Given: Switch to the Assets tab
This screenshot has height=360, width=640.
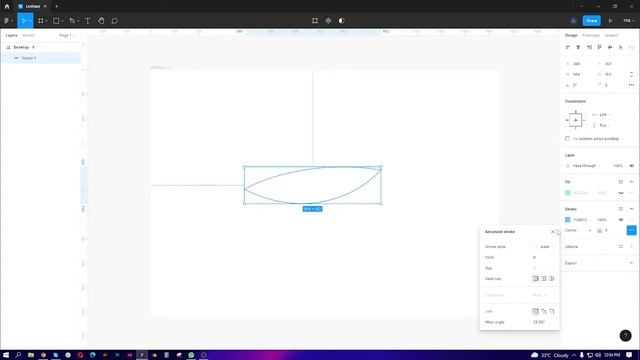Looking at the screenshot, I should [29, 36].
